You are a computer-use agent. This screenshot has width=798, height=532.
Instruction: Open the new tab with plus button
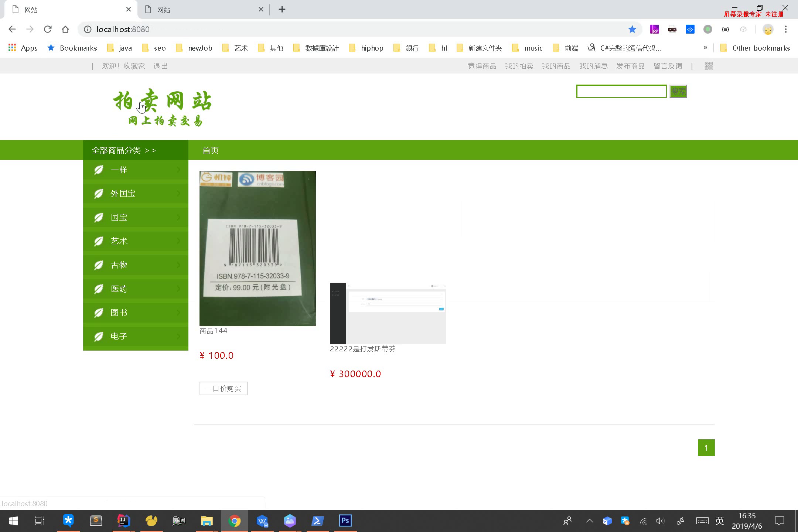pyautogui.click(x=282, y=9)
